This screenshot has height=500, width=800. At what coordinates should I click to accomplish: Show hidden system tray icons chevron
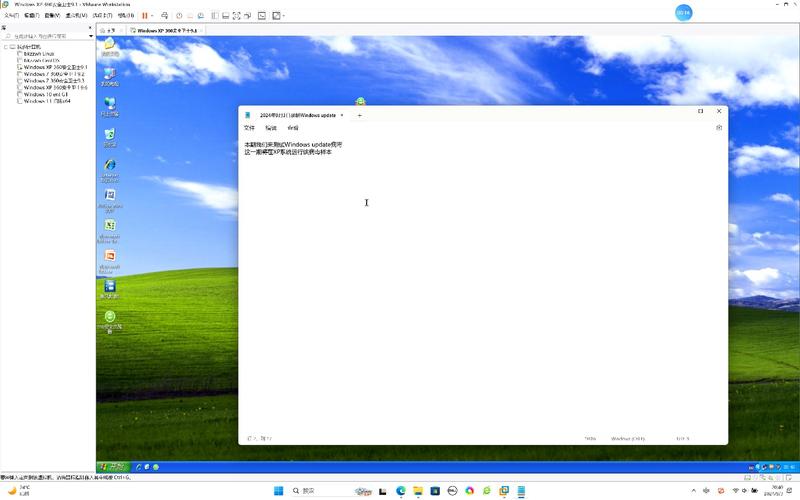coord(694,491)
